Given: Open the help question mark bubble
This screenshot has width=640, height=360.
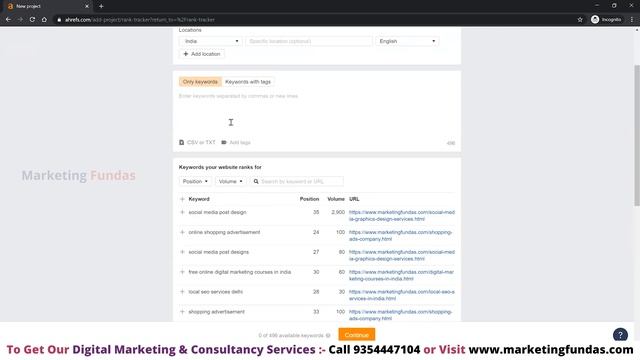Looking at the screenshot, I should [x=620, y=335].
